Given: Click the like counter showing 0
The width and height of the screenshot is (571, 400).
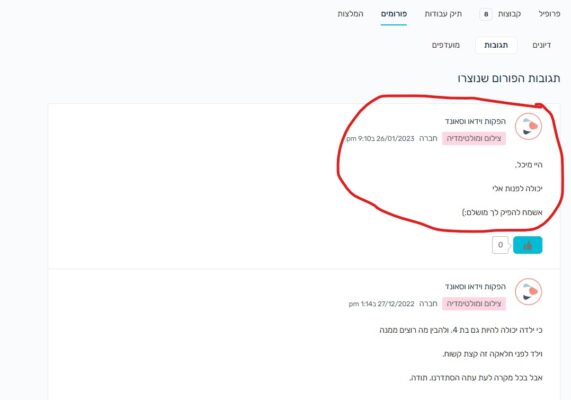Looking at the screenshot, I should (x=500, y=245).
